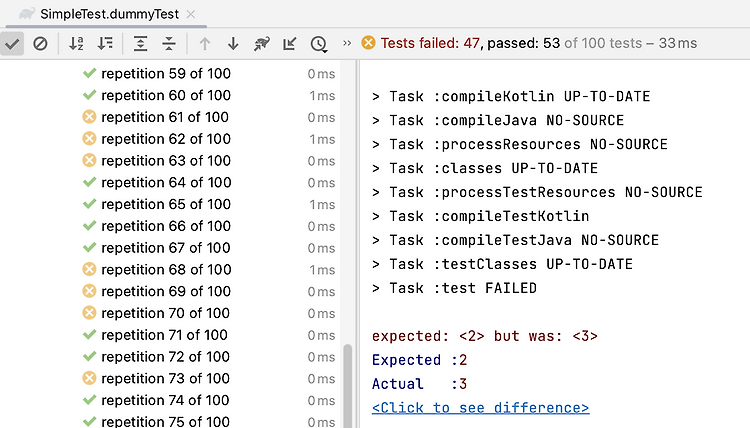Click the Gradle elephant toolbar icon
This screenshot has height=428, width=750.
(x=262, y=44)
